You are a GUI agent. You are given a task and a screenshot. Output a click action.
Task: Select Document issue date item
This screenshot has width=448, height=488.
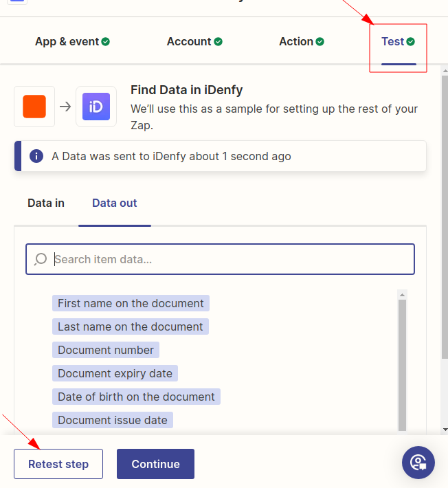pos(113,420)
